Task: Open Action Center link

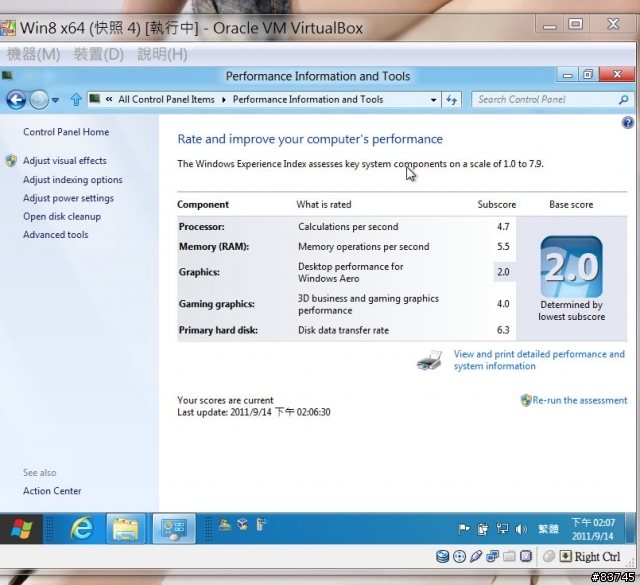Action: click(x=52, y=491)
